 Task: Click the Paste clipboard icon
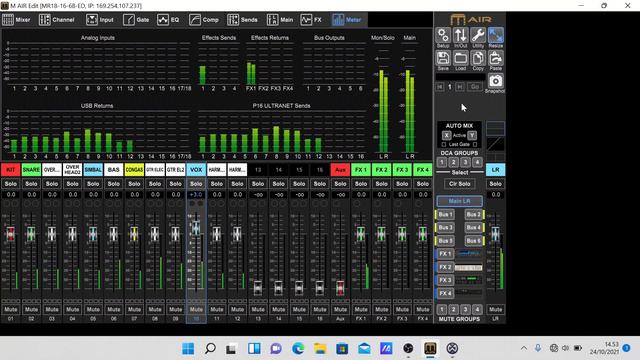[496, 58]
